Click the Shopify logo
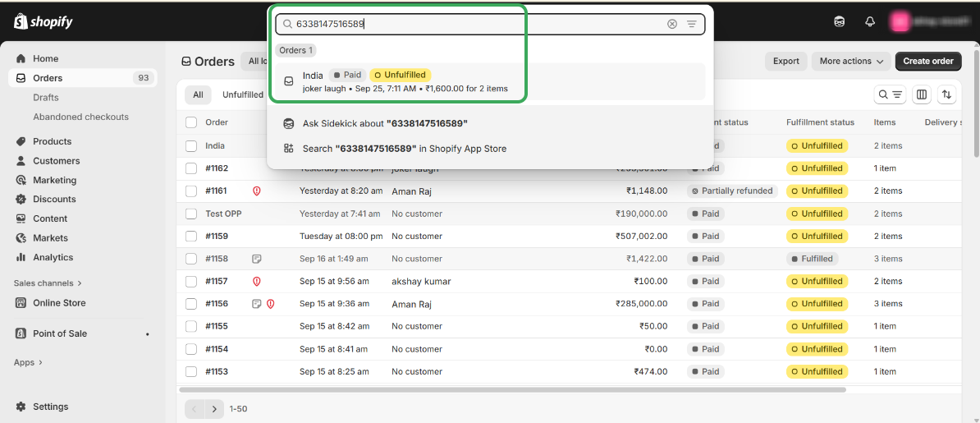 pos(44,22)
